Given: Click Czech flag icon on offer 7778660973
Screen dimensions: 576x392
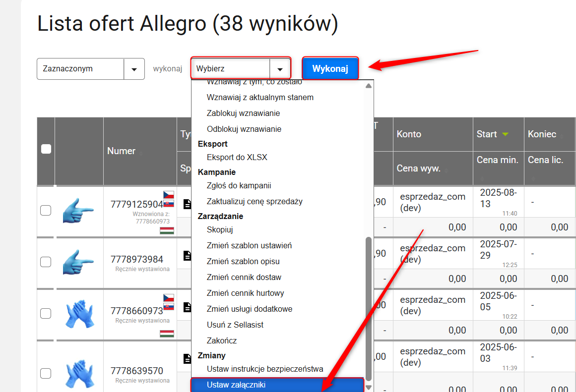Looking at the screenshot, I should [169, 298].
